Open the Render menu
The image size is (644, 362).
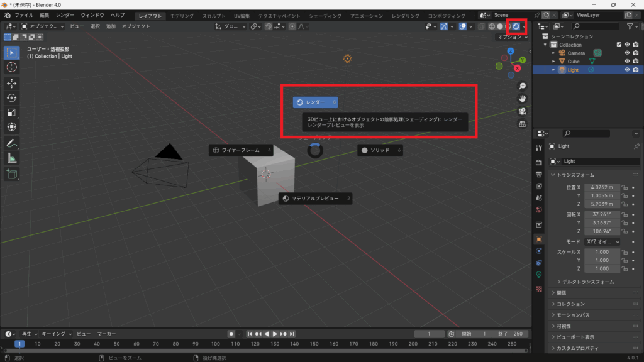click(65, 15)
